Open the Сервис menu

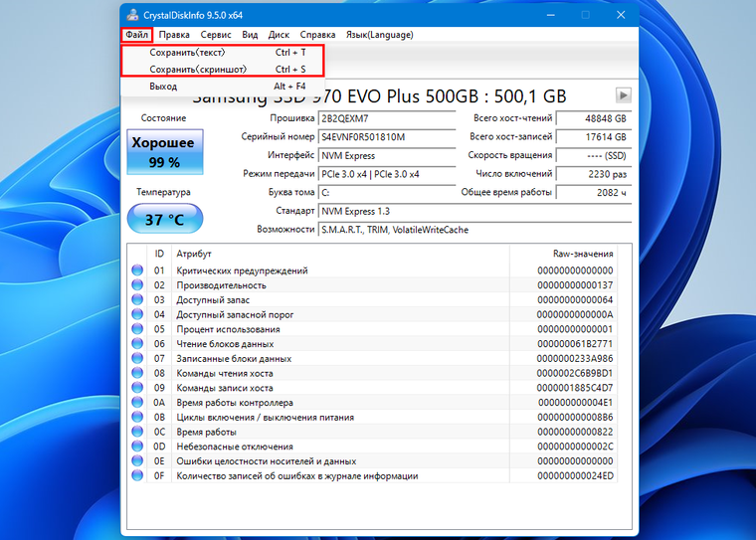pyautogui.click(x=216, y=35)
